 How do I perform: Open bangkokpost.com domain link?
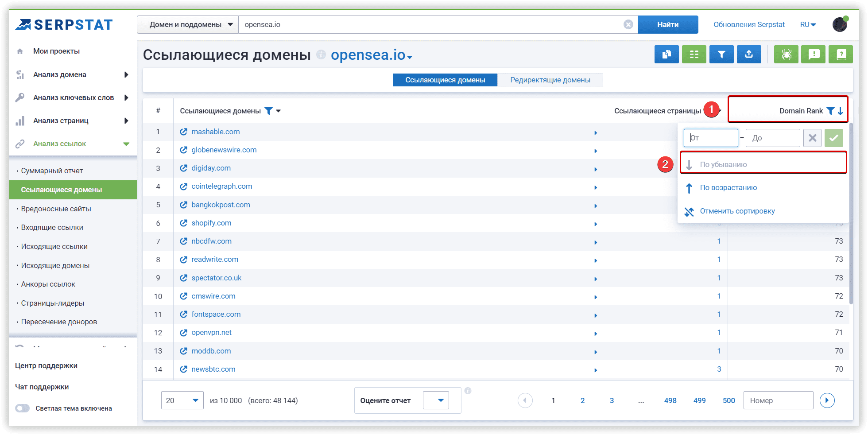[x=221, y=205]
